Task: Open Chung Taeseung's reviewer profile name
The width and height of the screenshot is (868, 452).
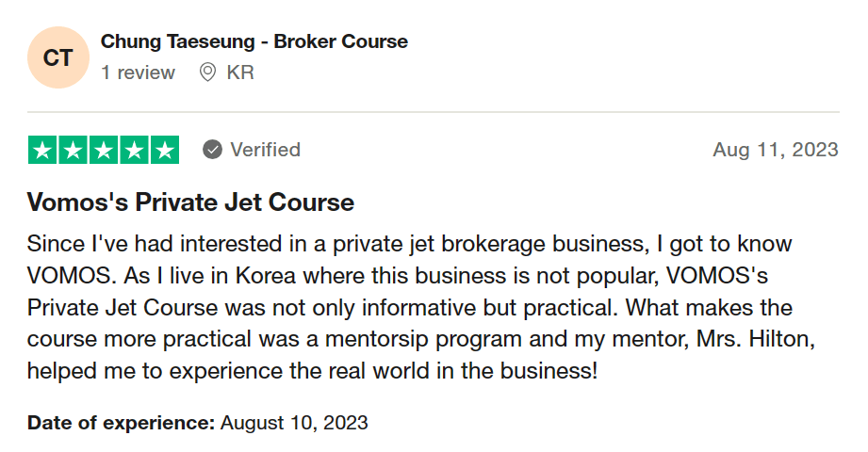Action: (178, 41)
